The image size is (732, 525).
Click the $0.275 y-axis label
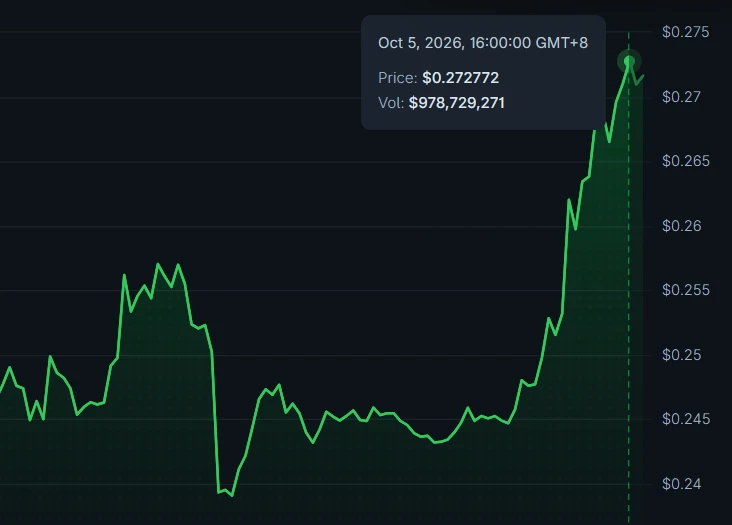685,32
